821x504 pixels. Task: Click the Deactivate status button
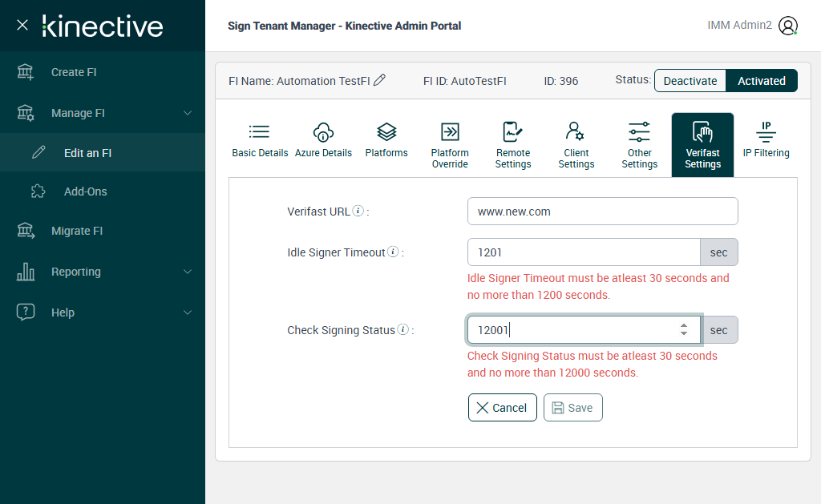coord(690,81)
